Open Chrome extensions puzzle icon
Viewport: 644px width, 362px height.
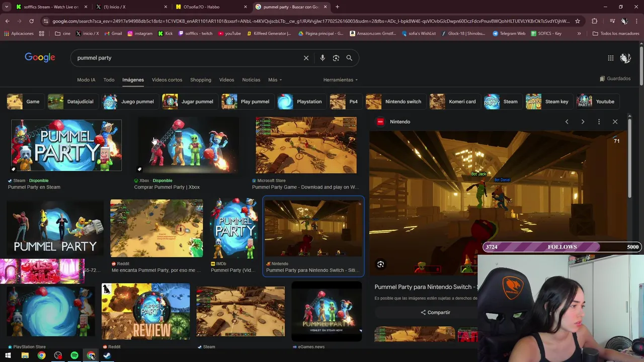(595, 21)
